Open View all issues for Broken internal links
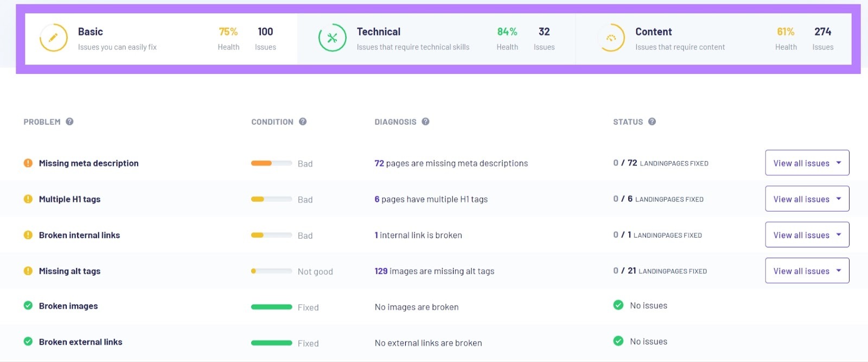This screenshot has width=868, height=362. coord(807,234)
